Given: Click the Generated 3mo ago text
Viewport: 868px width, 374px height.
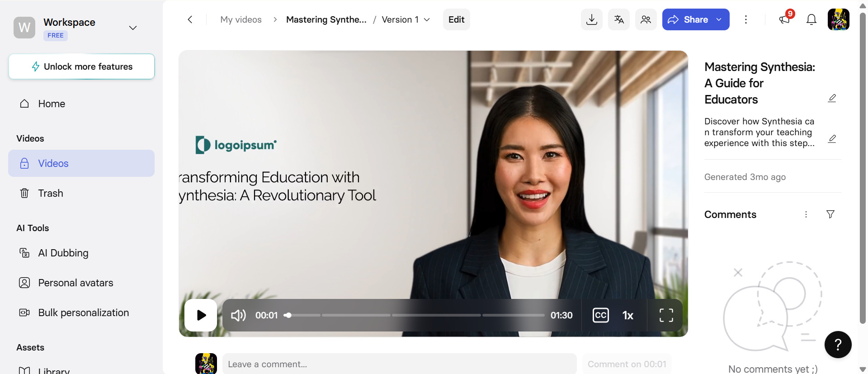Looking at the screenshot, I should (x=745, y=177).
